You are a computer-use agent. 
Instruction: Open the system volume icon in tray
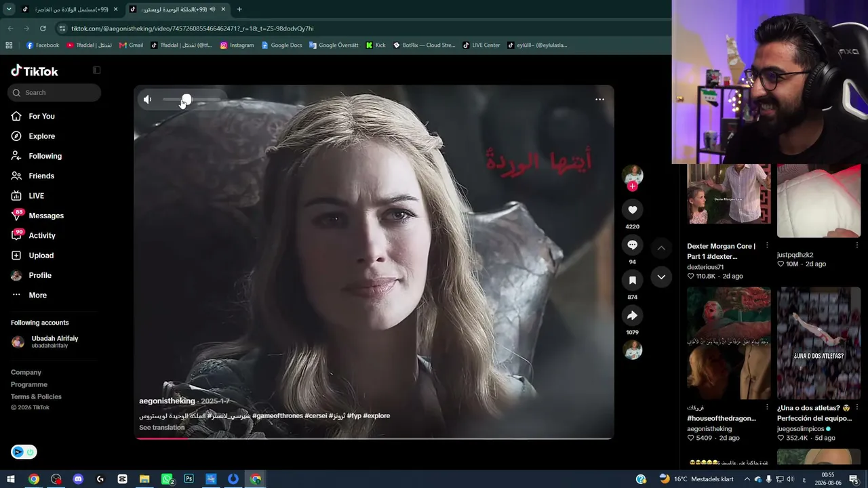(x=790, y=479)
